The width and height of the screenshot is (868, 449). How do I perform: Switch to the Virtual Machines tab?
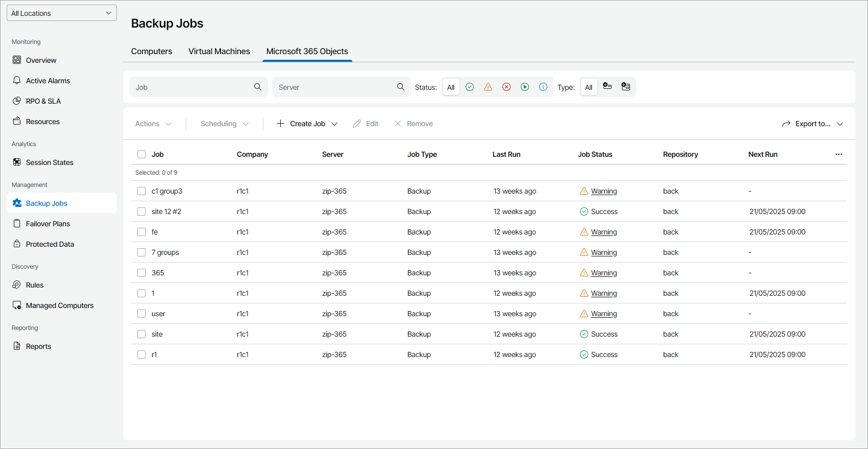219,52
